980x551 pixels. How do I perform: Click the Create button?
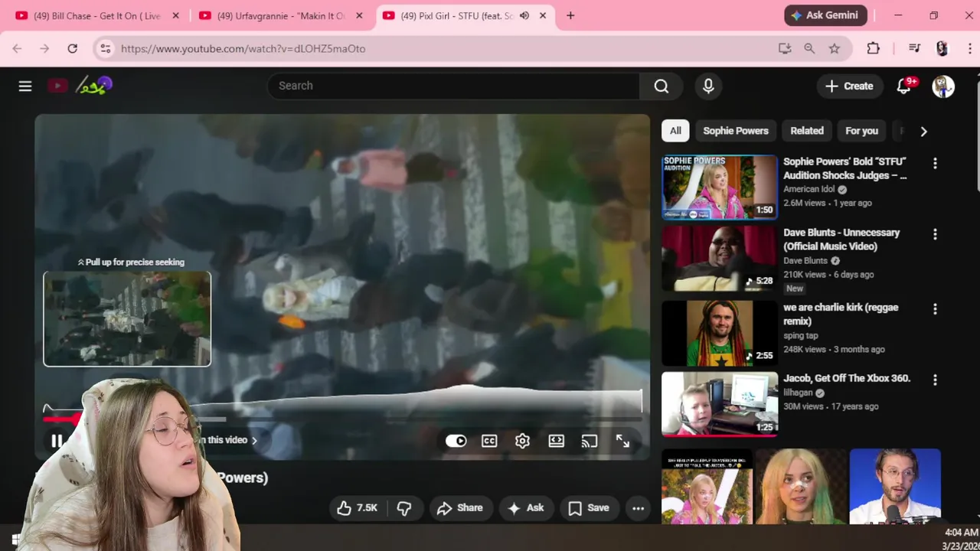pos(848,86)
